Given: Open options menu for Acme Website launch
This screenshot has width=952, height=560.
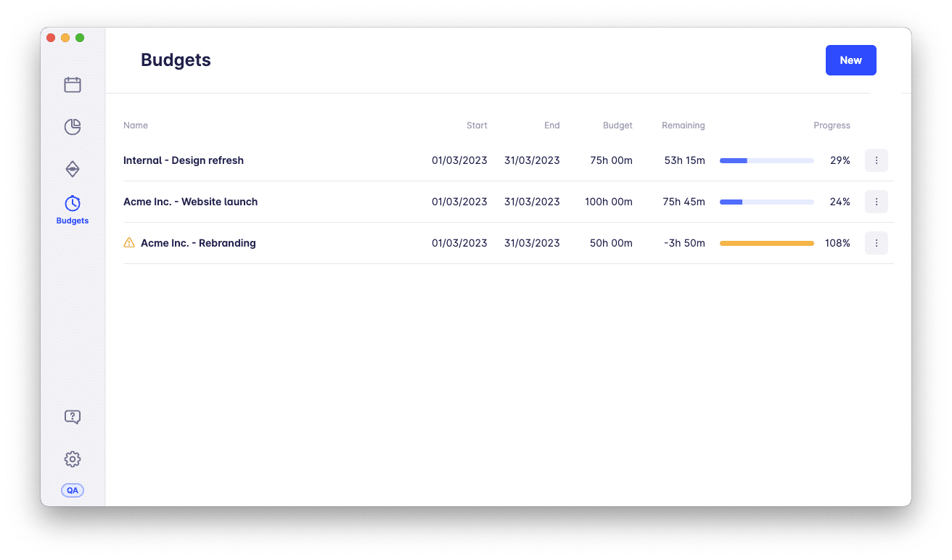Looking at the screenshot, I should (876, 202).
